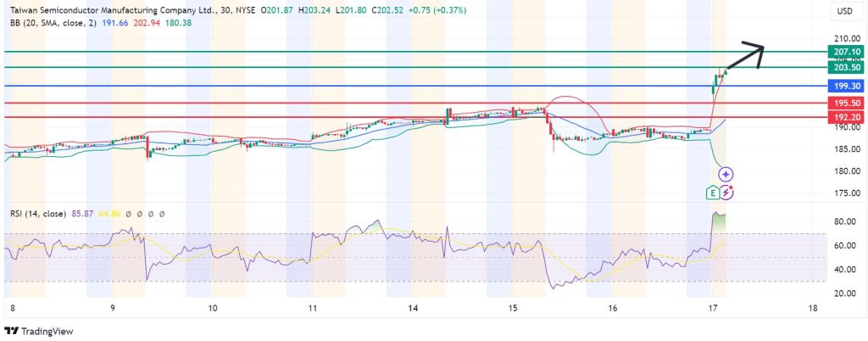868x341 pixels.
Task: Click the RSI value 85.87
Action: [82, 213]
